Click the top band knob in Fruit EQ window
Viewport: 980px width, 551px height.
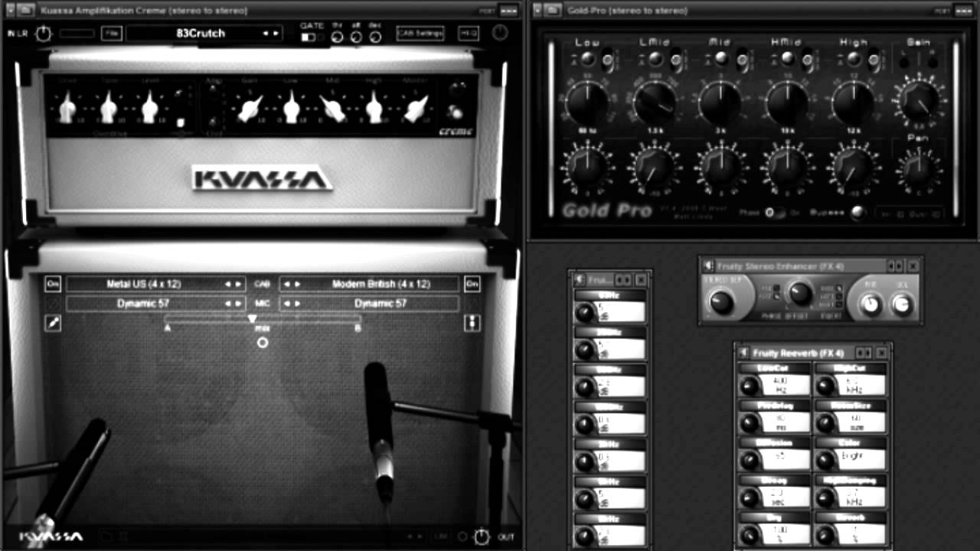click(586, 312)
